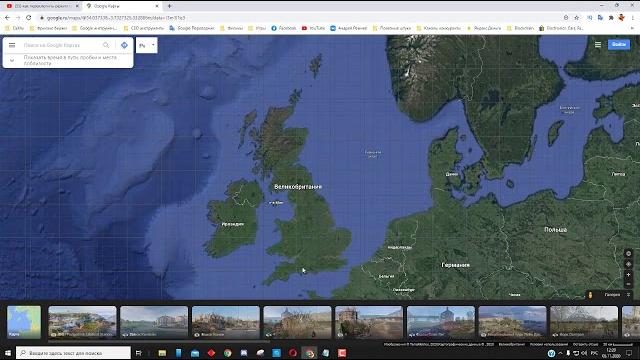Open the extensions puzzle-piece icon
The width and height of the screenshot is (640, 360).
(611, 18)
